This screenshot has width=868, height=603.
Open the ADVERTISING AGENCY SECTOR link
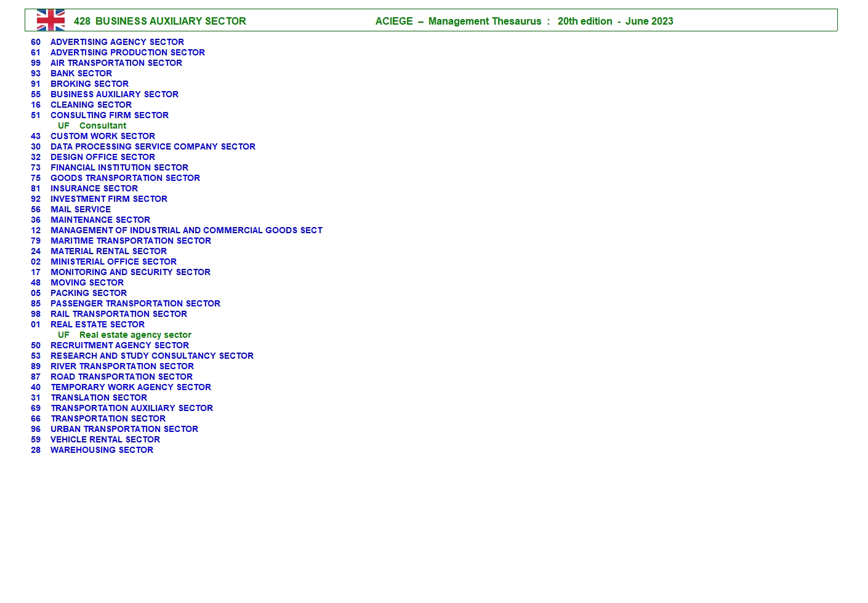[117, 42]
